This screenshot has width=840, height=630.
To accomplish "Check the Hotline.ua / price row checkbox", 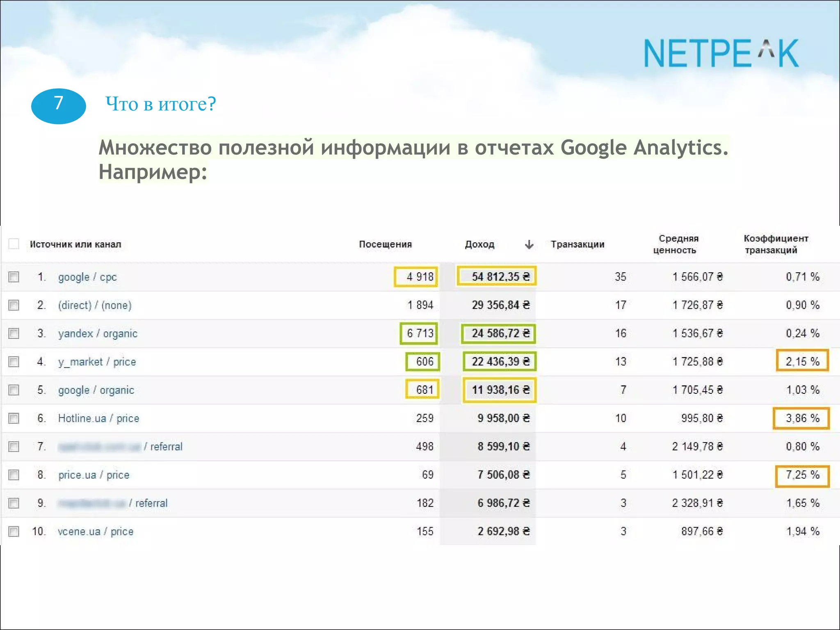I will (x=14, y=418).
